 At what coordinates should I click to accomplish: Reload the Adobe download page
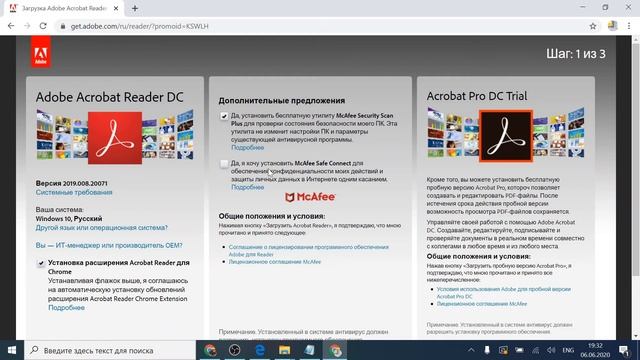(x=43, y=26)
